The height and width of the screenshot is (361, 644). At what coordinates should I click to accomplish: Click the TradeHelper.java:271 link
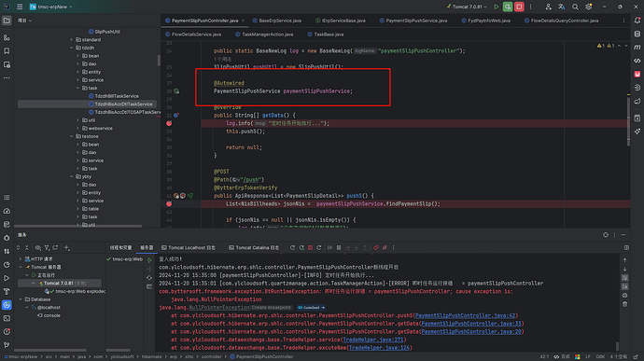point(373,340)
